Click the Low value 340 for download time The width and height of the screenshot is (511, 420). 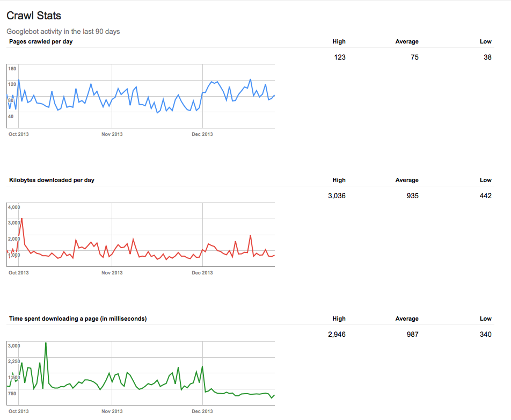[x=485, y=334]
